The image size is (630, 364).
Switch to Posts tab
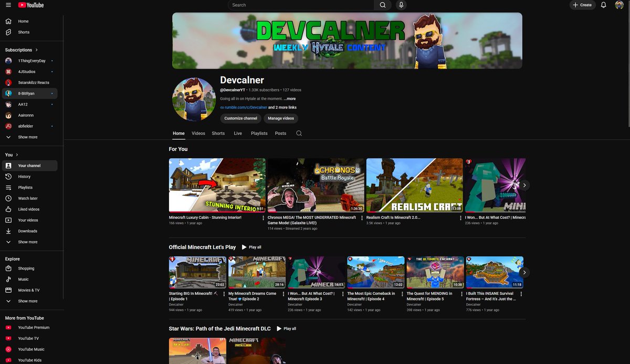pyautogui.click(x=281, y=133)
